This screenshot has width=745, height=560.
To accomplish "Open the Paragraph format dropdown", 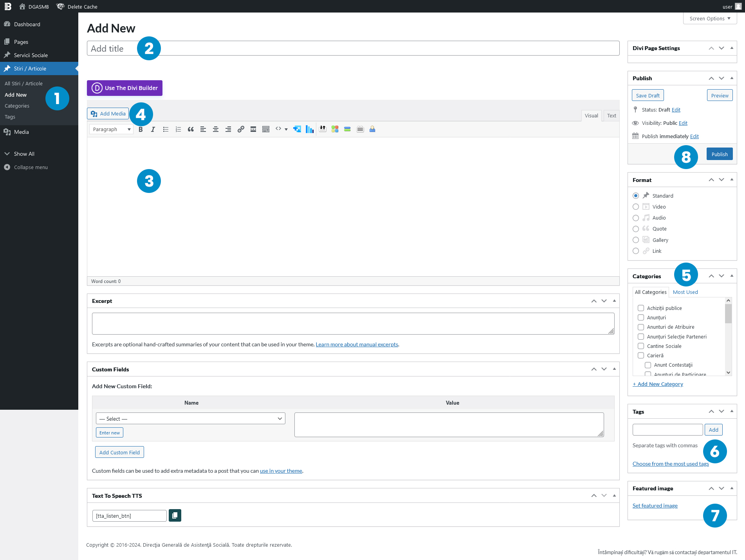I will [x=111, y=129].
